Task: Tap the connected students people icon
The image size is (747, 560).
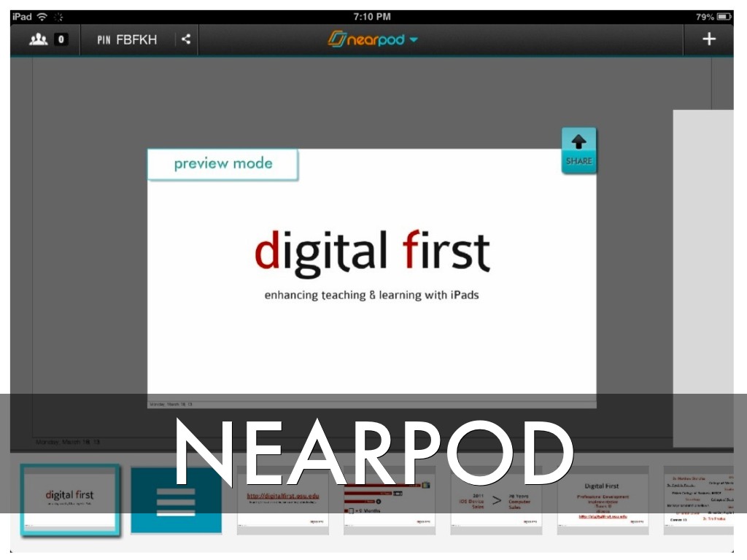Action: pyautogui.click(x=37, y=39)
